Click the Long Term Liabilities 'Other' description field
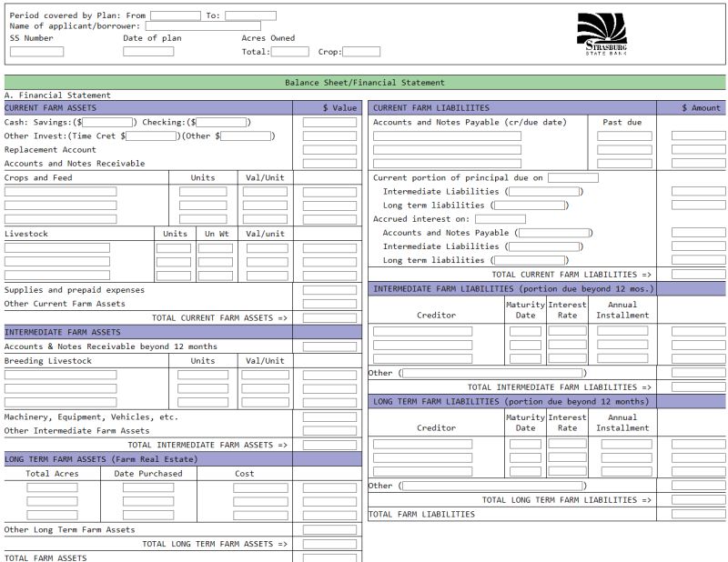Screen dimensions: 728x562 click(492, 486)
